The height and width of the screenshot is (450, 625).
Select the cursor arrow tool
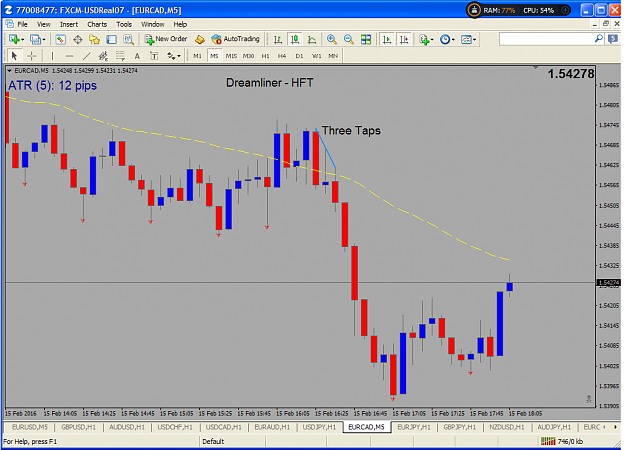pos(14,56)
